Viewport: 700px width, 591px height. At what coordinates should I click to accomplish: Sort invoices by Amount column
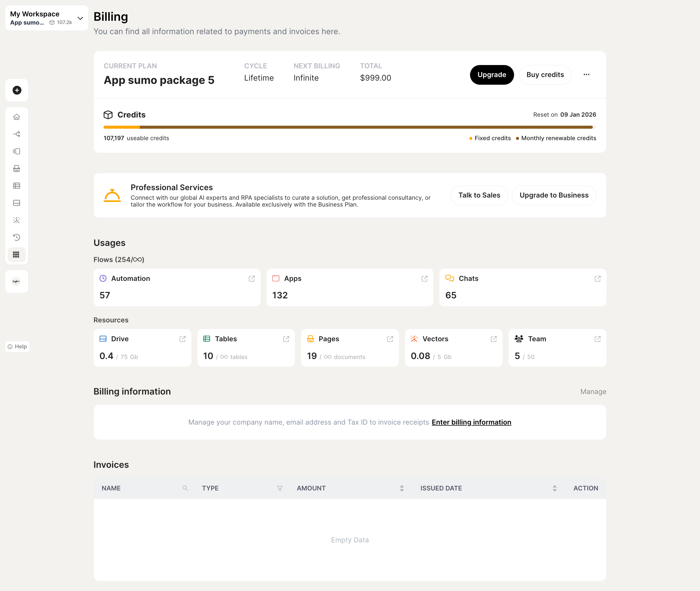[x=402, y=489]
